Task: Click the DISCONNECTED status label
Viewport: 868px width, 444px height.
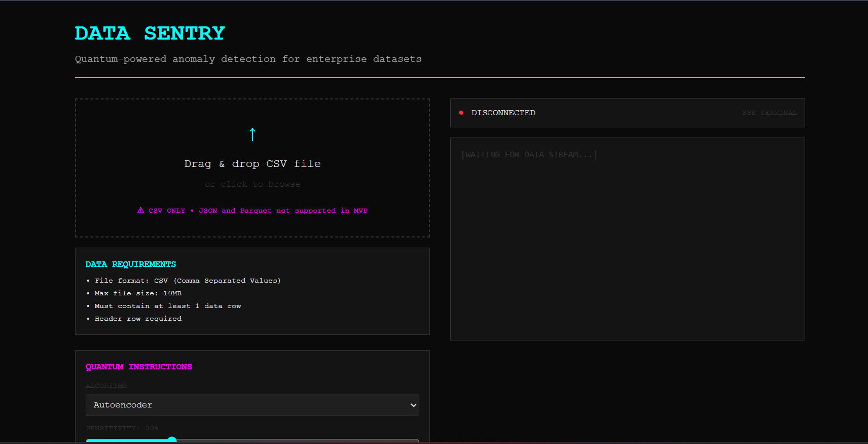Action: (x=503, y=113)
